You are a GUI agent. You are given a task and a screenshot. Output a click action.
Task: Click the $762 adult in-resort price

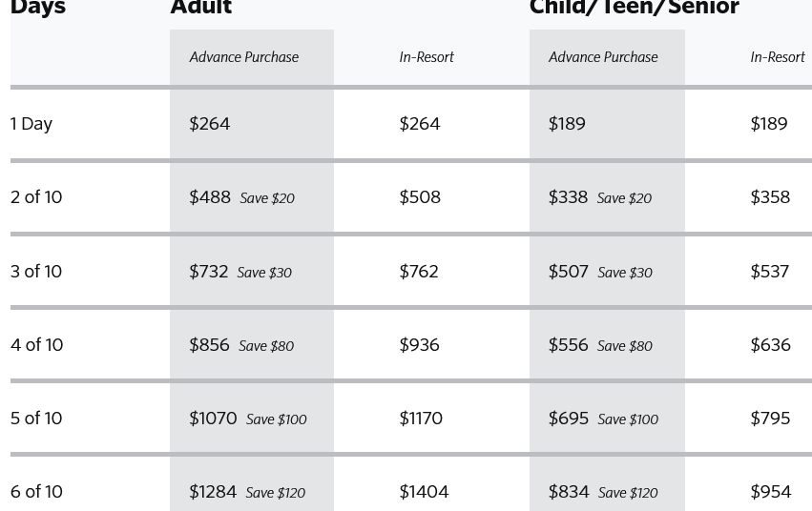click(x=419, y=272)
